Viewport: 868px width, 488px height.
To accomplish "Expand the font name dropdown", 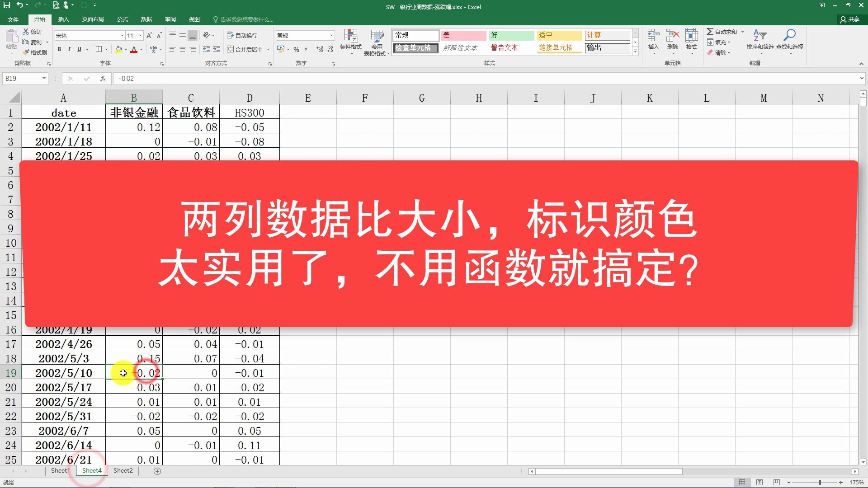I will coord(122,35).
